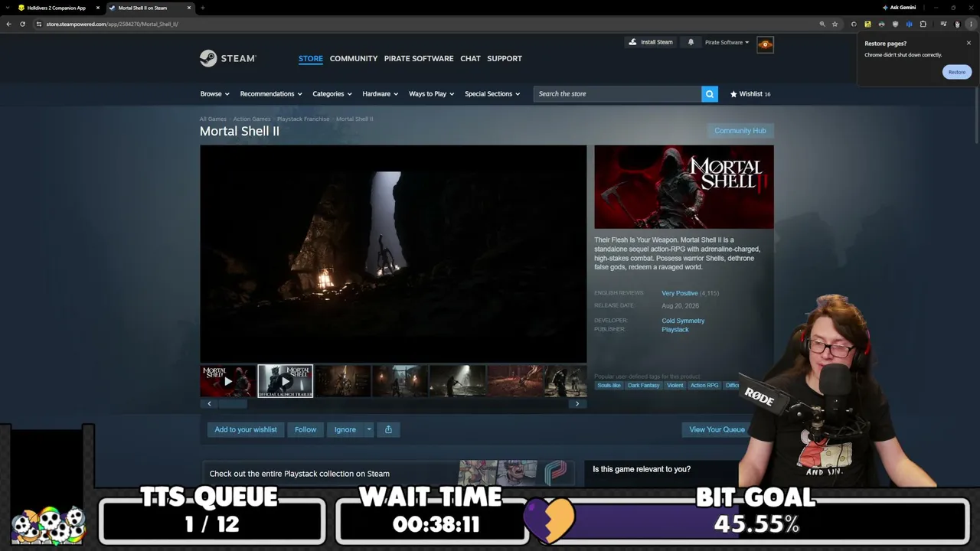This screenshot has height=551, width=980.
Task: Open the Extensions puzzle-piece menu
Action: [923, 24]
